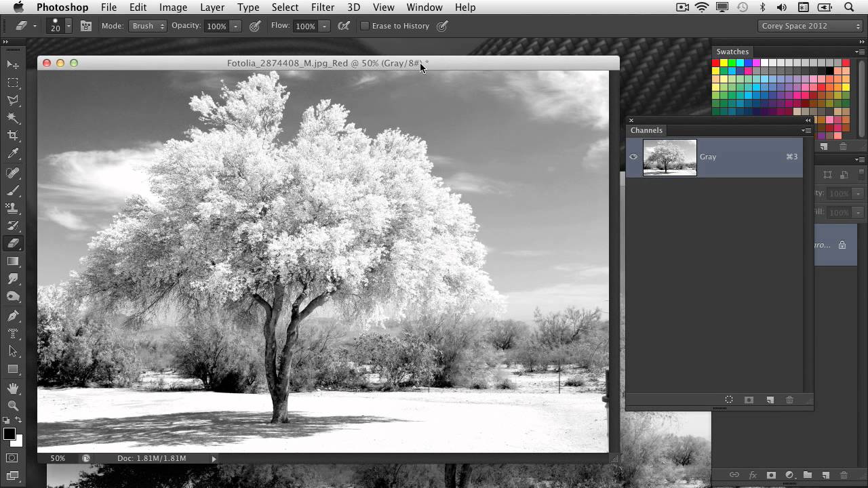Image resolution: width=868 pixels, height=488 pixels.
Task: Select the Gray channel thumbnail
Action: click(x=669, y=157)
